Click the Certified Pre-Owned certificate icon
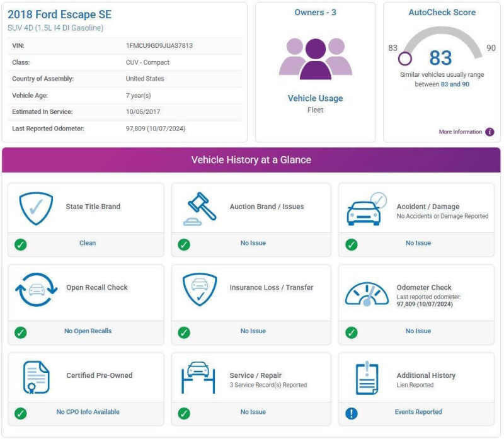The image size is (504, 439). (x=36, y=377)
